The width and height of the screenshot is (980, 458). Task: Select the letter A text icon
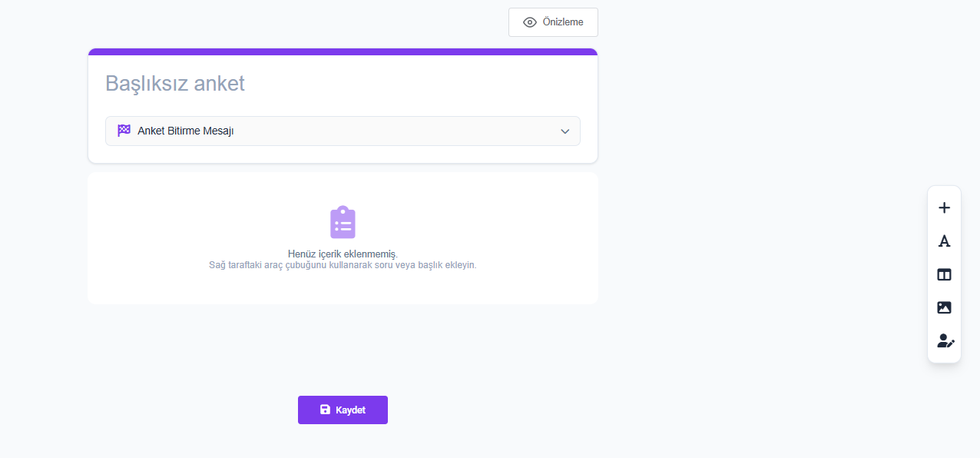point(944,241)
